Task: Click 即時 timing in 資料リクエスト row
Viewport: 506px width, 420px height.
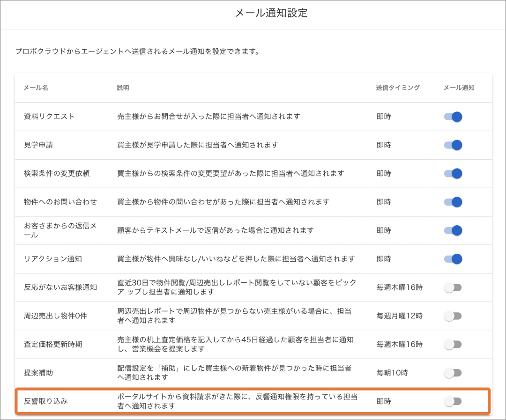Action: (x=384, y=117)
